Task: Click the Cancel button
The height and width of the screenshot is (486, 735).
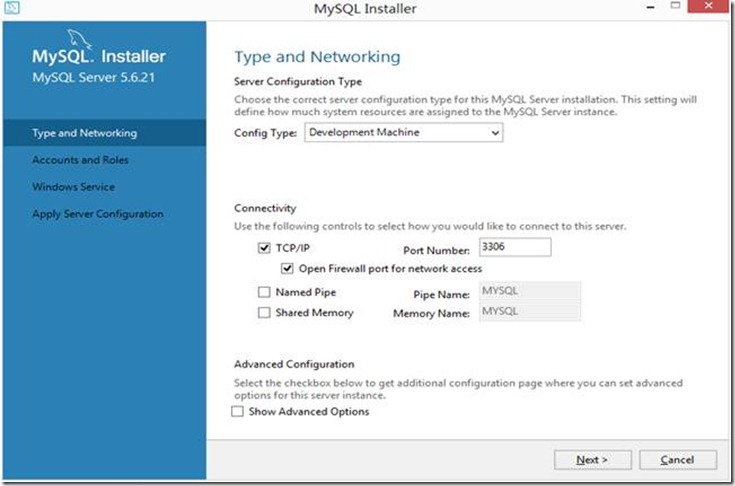Action: [678, 460]
